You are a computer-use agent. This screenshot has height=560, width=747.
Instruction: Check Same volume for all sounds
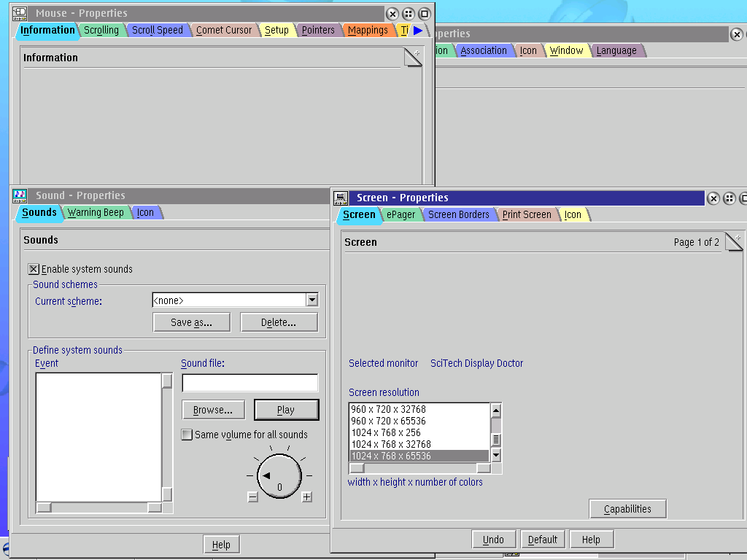[x=187, y=435]
